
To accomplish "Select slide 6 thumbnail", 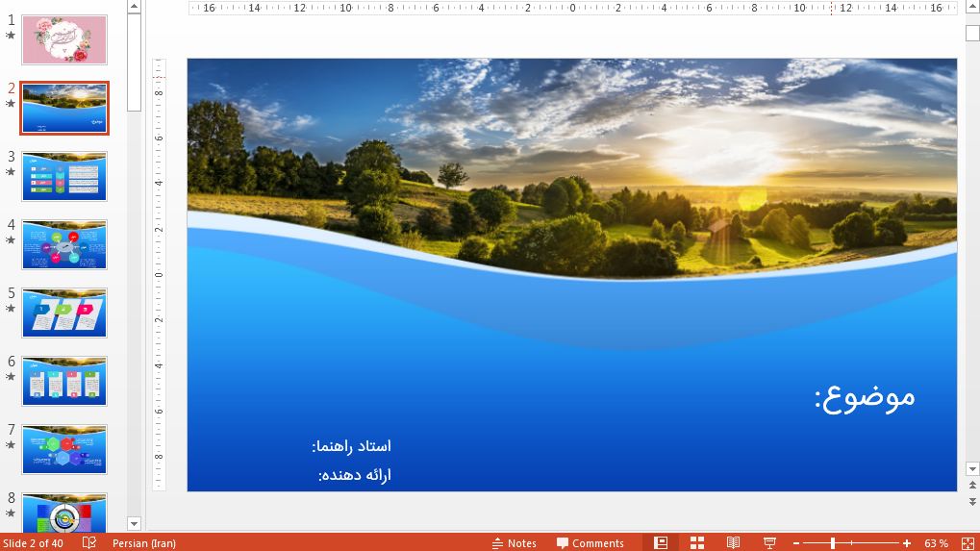I will point(64,381).
